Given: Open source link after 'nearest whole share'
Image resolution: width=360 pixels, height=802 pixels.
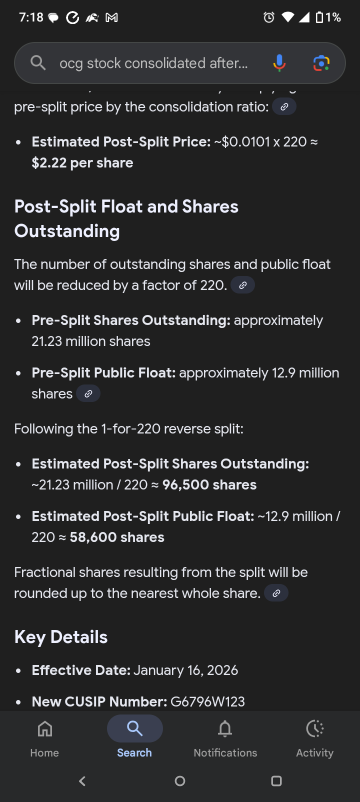Looking at the screenshot, I should (x=276, y=593).
